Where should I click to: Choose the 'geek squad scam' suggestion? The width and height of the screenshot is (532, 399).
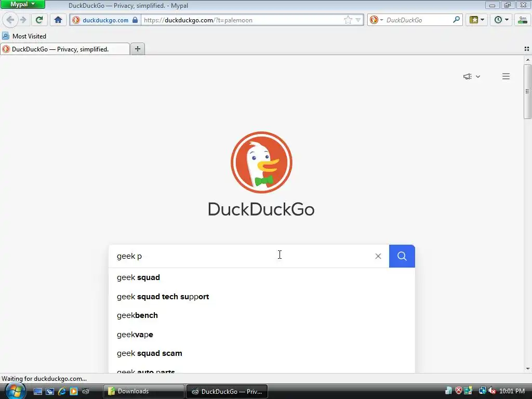262,353
